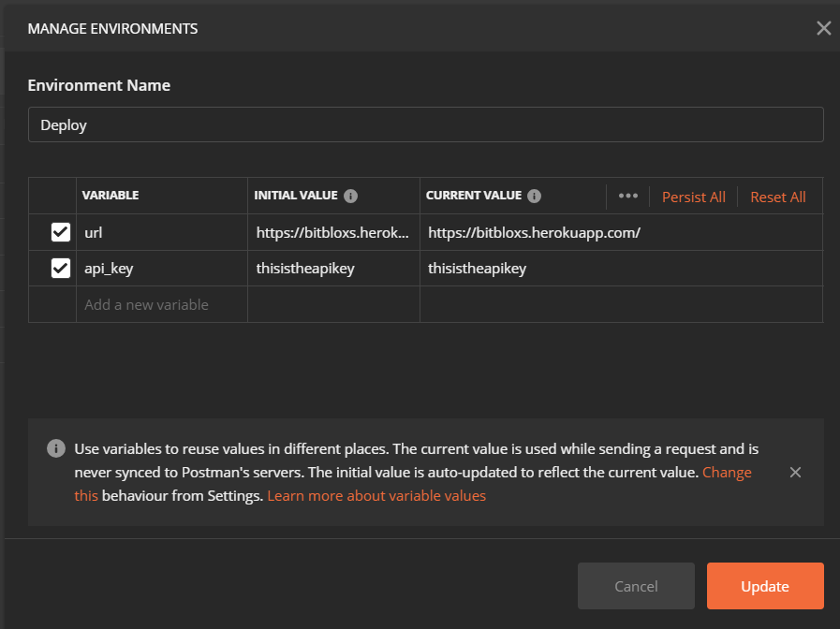Viewport: 840px width, 629px height.
Task: Open the three-dots column options menu
Action: pos(627,197)
